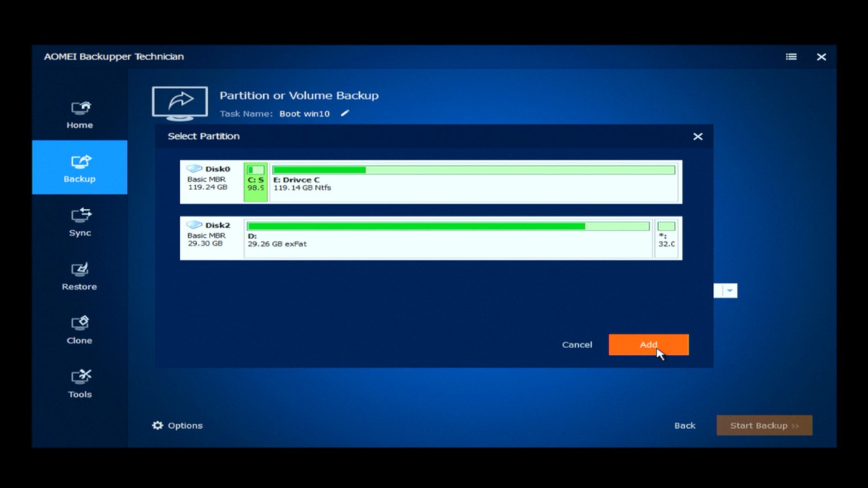Click the Disk2 drive icon
The width and height of the screenshot is (868, 488).
(x=194, y=225)
